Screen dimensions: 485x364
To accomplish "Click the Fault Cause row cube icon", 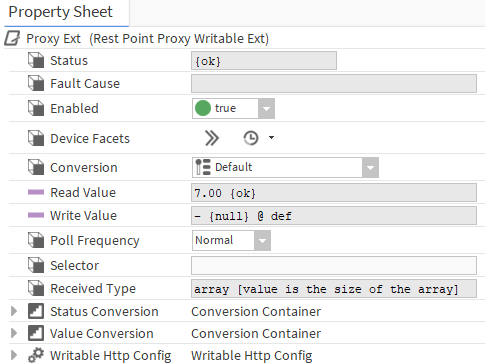I will (x=36, y=83).
